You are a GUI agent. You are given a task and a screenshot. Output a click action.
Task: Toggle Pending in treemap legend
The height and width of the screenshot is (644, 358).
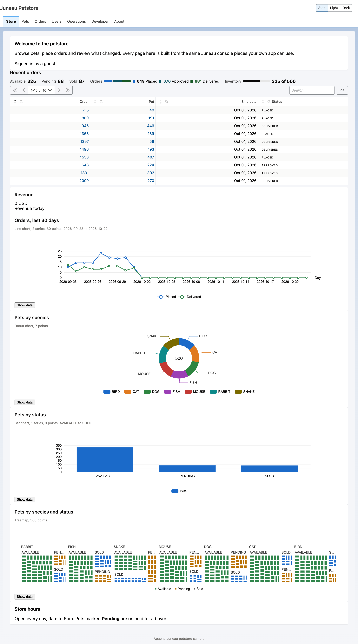(182, 589)
